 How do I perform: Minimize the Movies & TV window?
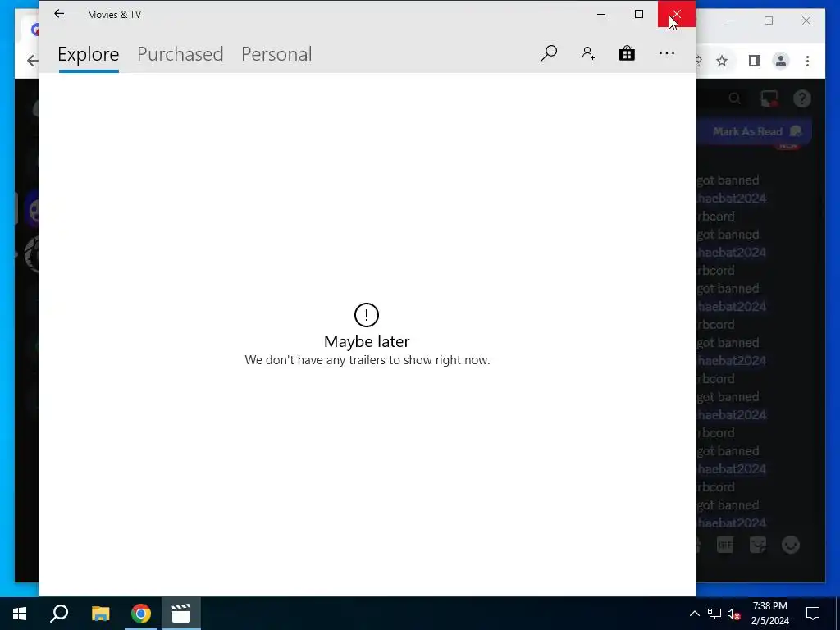click(601, 14)
